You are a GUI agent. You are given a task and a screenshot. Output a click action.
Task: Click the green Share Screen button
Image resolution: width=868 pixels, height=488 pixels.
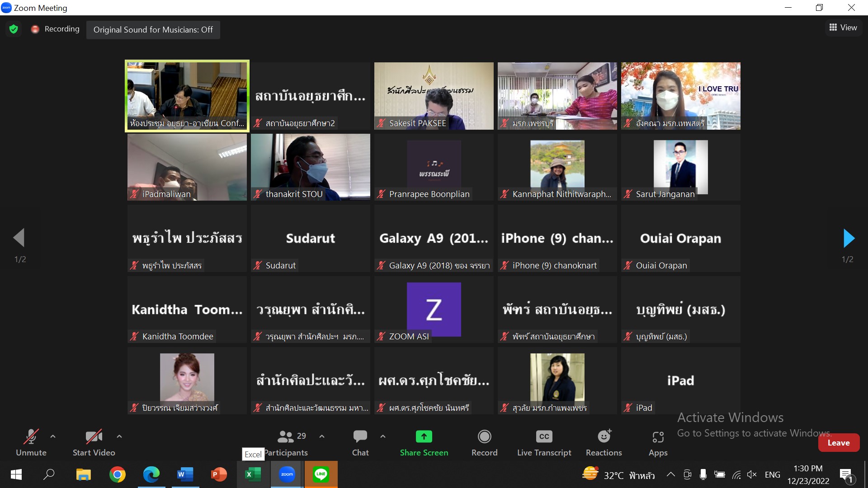pyautogui.click(x=424, y=443)
